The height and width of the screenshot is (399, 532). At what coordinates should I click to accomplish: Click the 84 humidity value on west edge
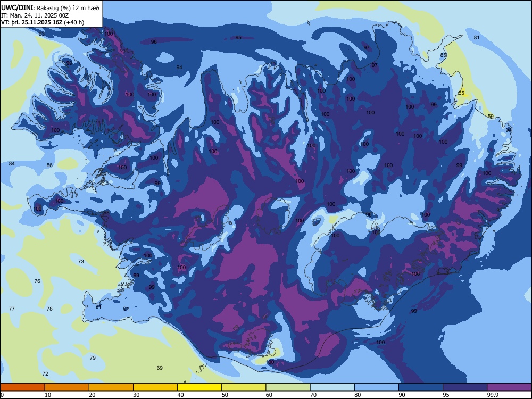[12, 163]
